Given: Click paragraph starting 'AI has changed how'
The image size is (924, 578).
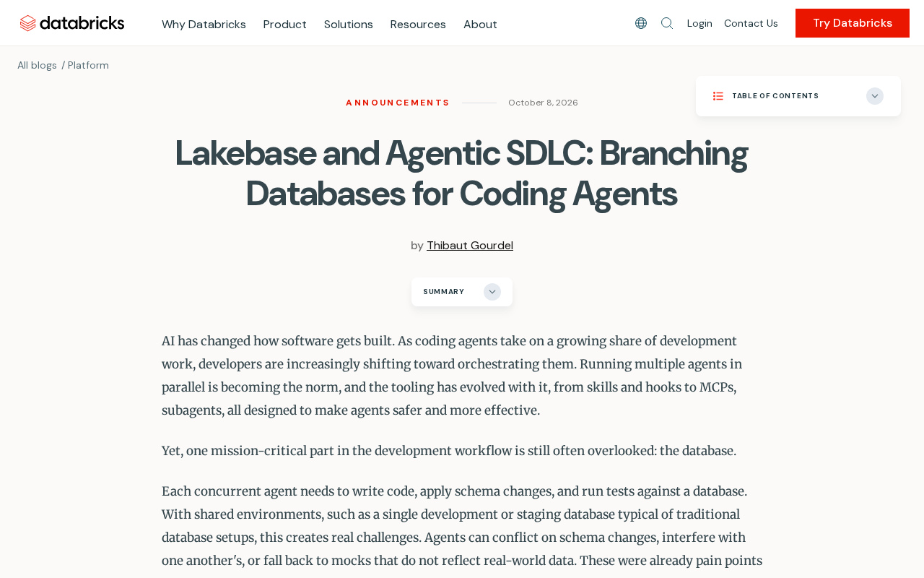Looking at the screenshot, I should coord(462,376).
